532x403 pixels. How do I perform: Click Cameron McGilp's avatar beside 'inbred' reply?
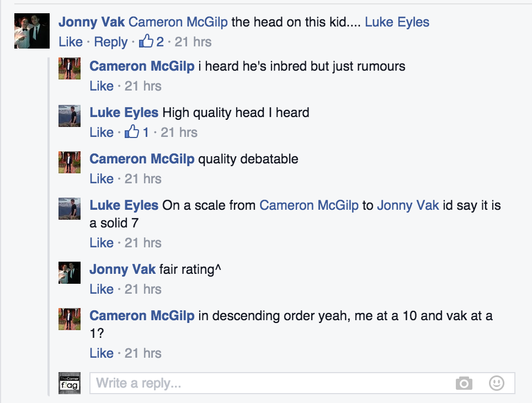(70, 68)
